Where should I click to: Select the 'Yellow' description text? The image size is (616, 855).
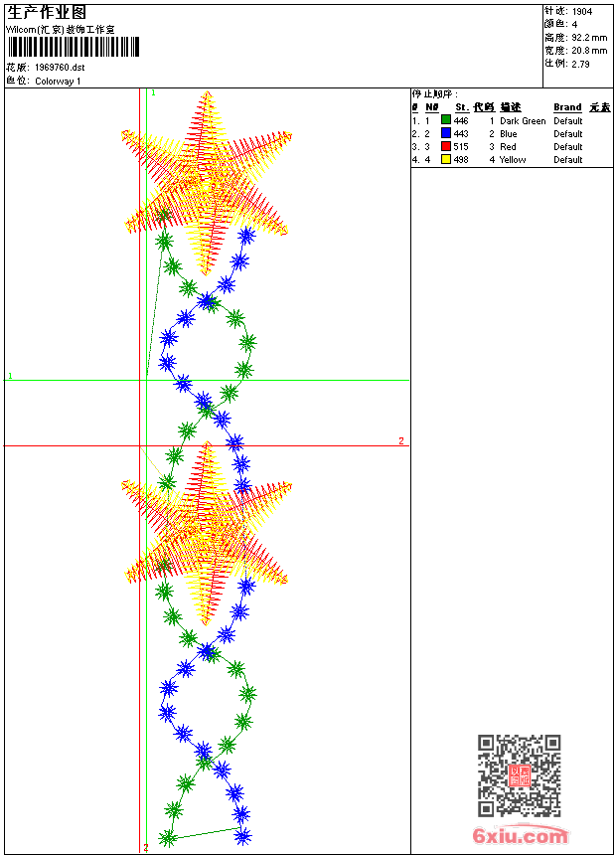[513, 160]
